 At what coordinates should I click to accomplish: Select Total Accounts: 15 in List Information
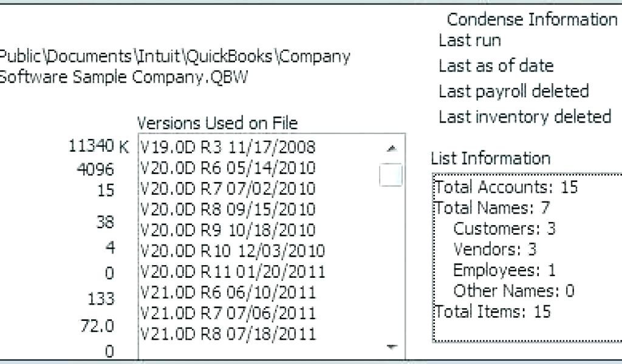(x=507, y=187)
